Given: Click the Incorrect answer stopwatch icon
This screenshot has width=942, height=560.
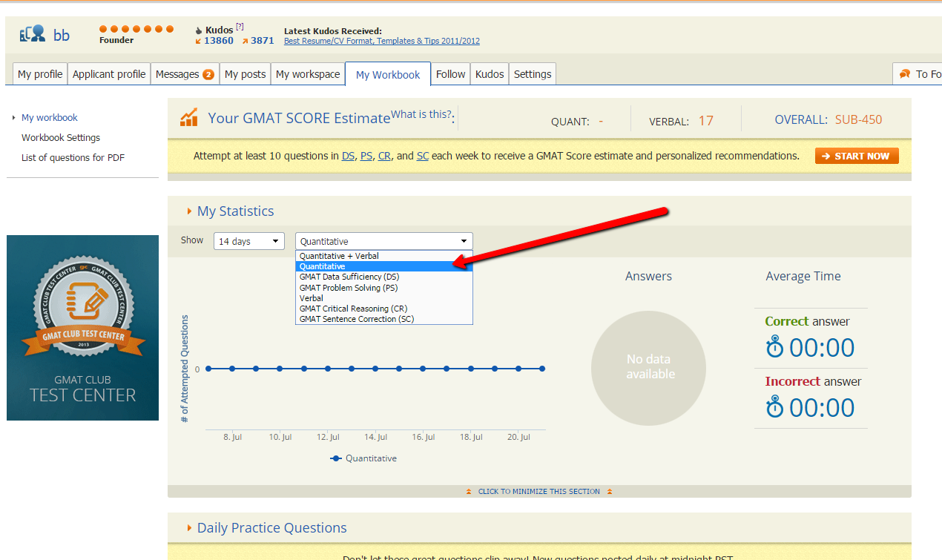Looking at the screenshot, I should [774, 407].
